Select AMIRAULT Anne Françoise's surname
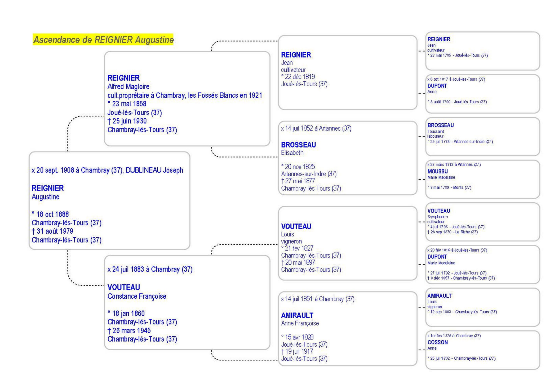The height and width of the screenshot is (392, 559). click(x=297, y=315)
